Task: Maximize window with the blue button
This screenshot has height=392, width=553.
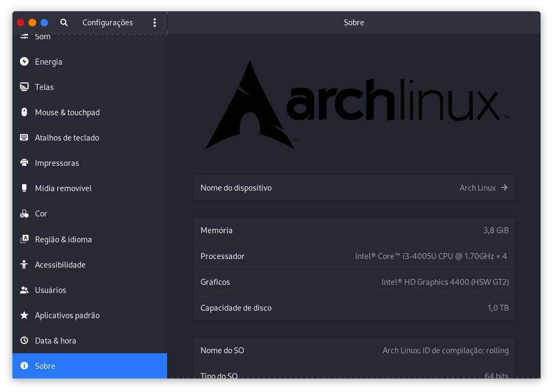Action: [x=44, y=23]
